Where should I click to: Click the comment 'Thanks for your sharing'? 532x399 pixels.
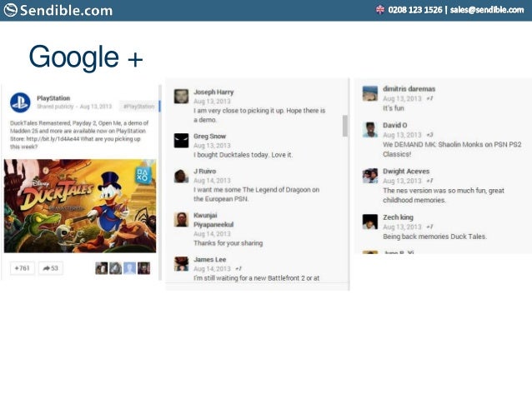pos(228,243)
